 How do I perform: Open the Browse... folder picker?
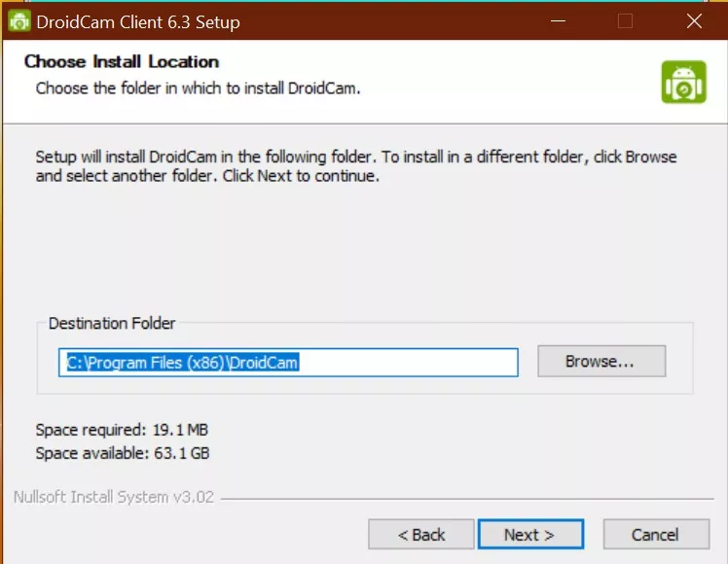[601, 362]
